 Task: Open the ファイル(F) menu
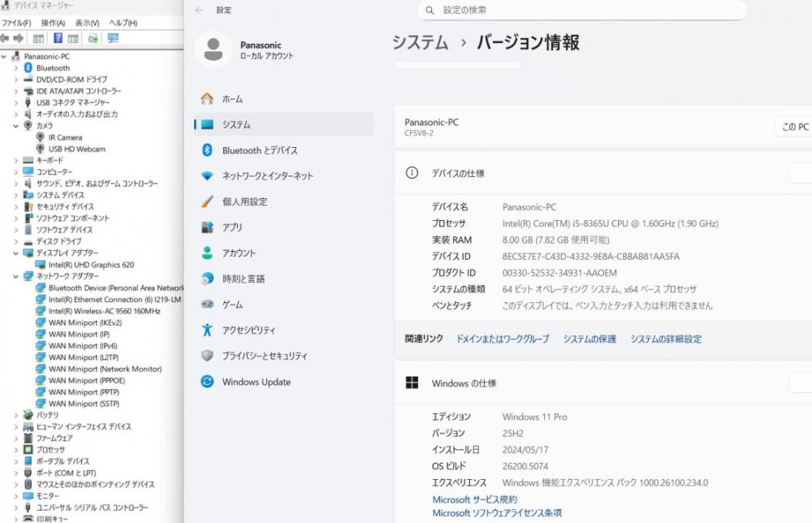pos(16,24)
